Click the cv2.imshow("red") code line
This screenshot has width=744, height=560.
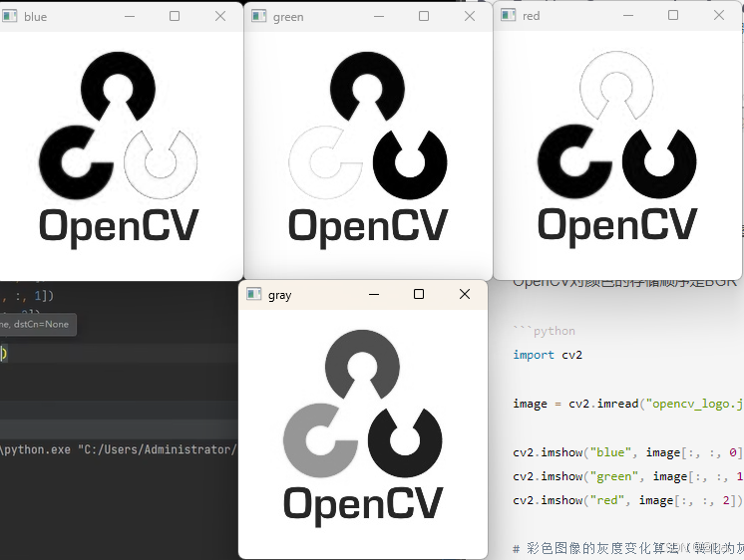tap(627, 500)
